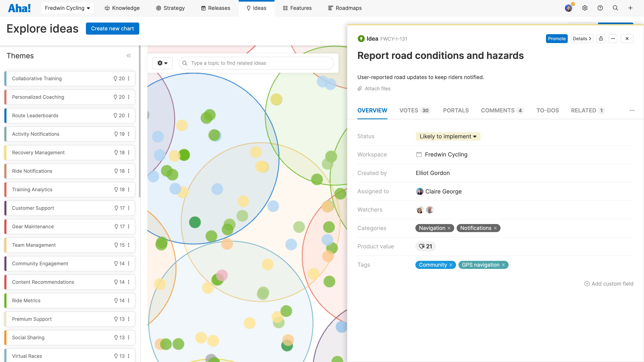644x362 pixels.
Task: Collapse the Themes panel
Action: coord(129,56)
